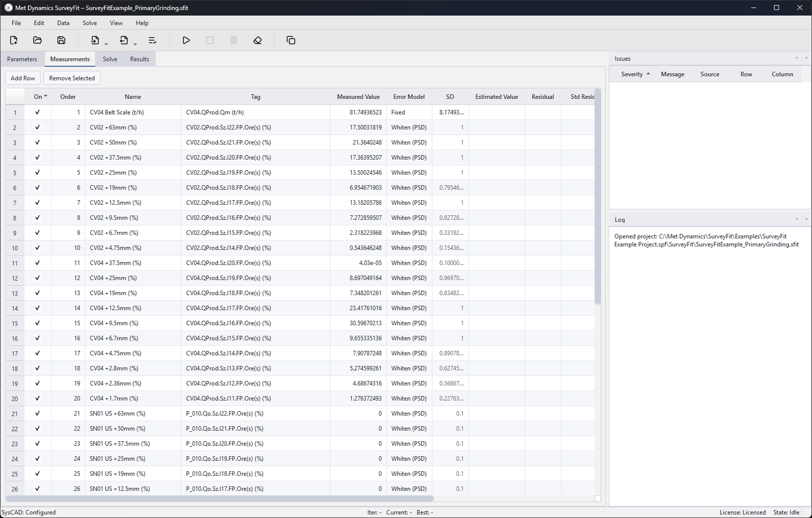Click the New project toolbar icon
The width and height of the screenshot is (812, 518).
point(14,40)
